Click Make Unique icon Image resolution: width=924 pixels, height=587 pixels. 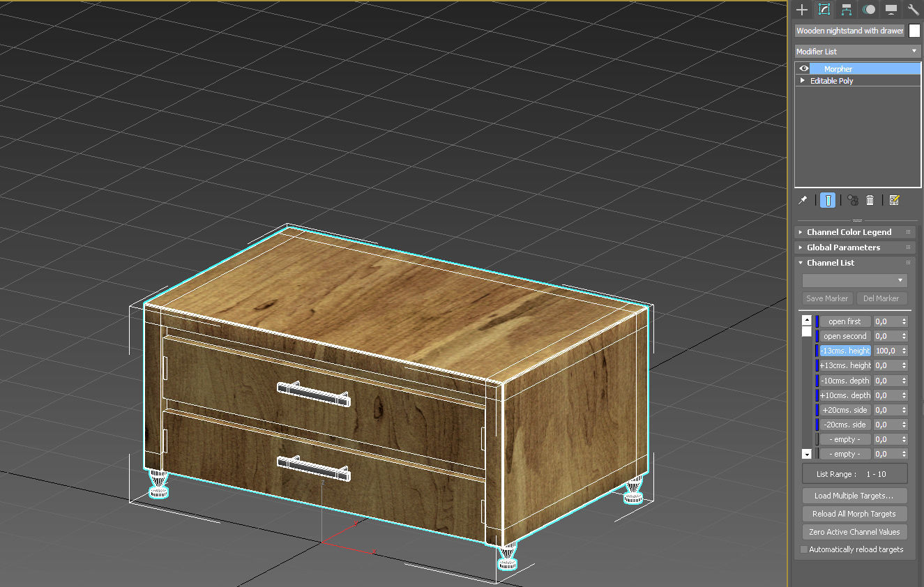pos(853,200)
